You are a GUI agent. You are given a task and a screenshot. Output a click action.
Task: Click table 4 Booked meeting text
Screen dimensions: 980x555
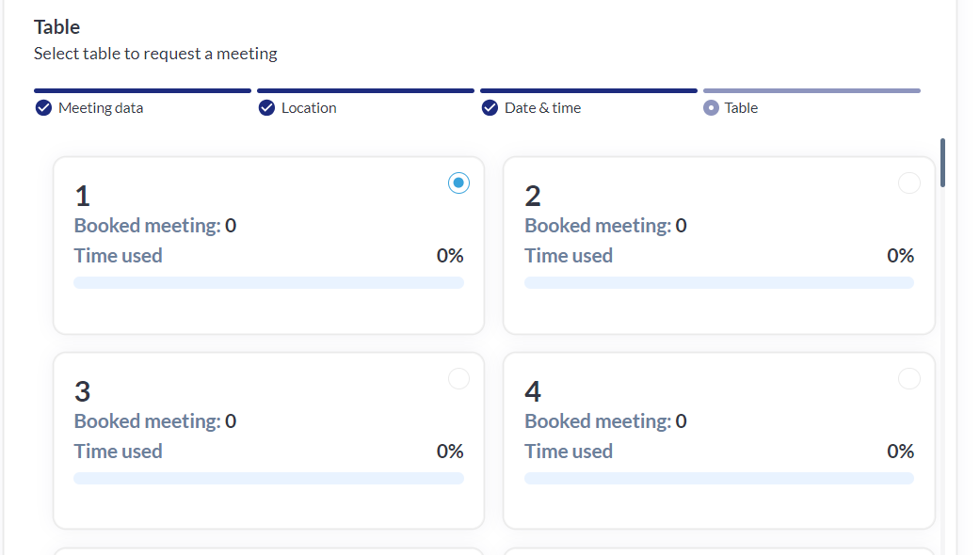[605, 421]
